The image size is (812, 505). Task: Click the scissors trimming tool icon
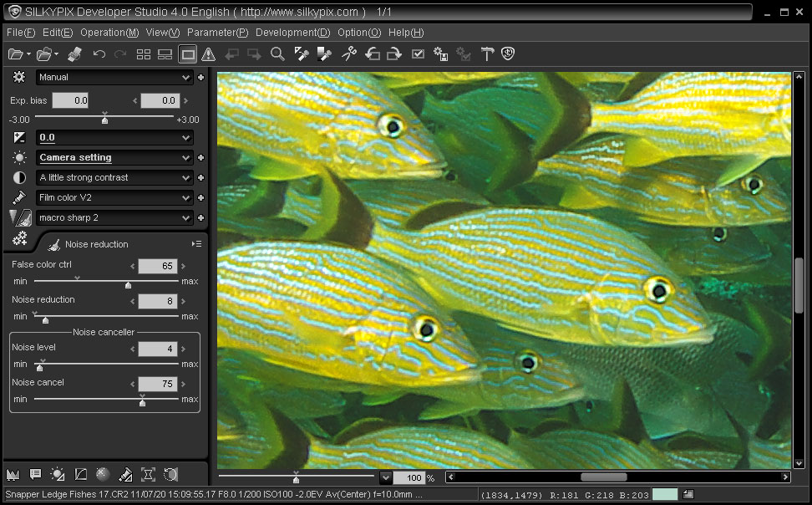(349, 54)
